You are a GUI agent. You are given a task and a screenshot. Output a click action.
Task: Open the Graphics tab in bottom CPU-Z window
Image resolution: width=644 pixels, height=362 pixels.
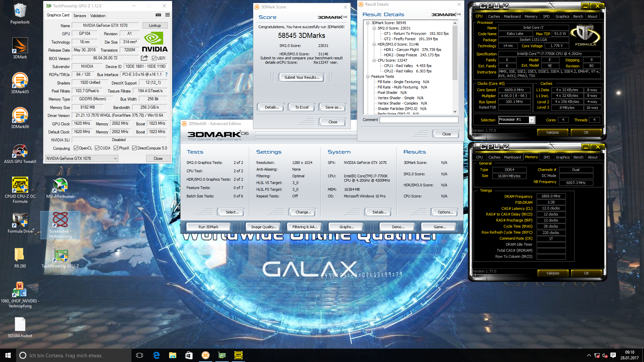pos(562,157)
